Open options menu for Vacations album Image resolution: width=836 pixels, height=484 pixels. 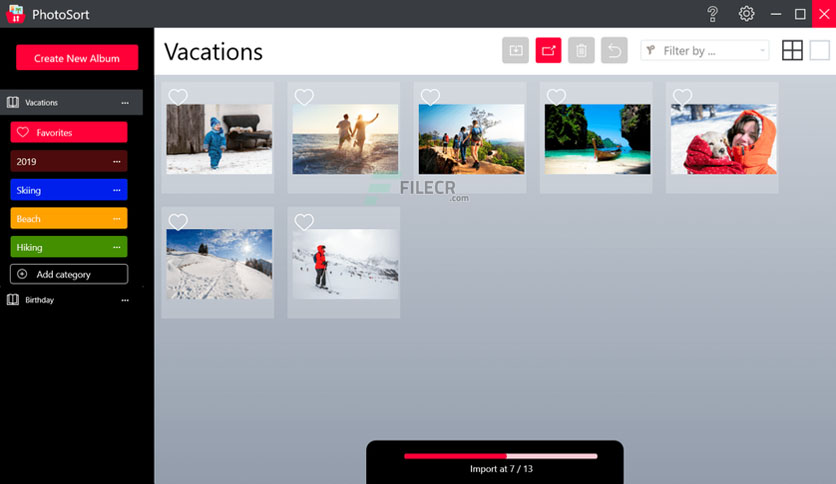125,103
